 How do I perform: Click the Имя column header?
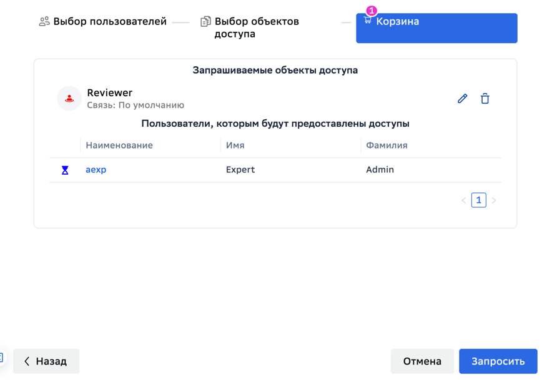(x=235, y=145)
